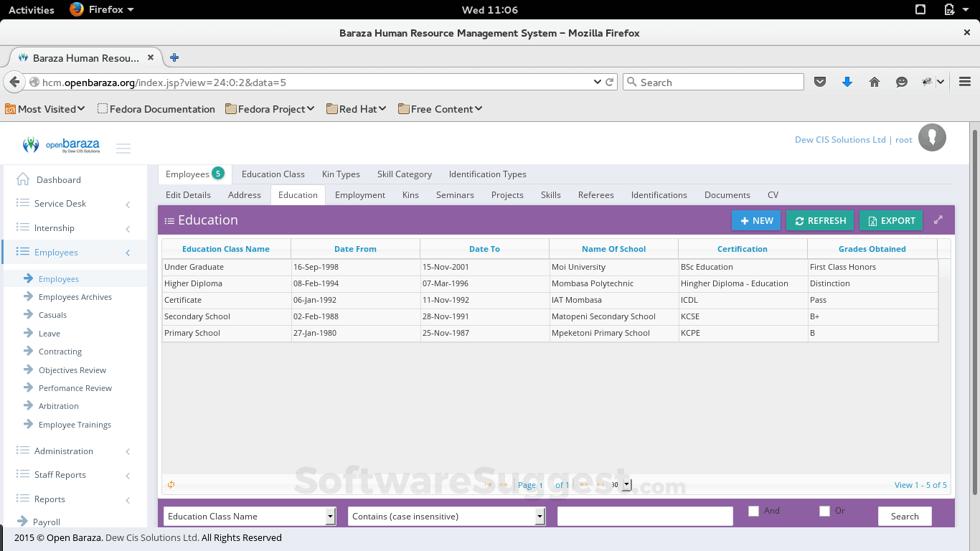The height and width of the screenshot is (551, 980).
Task: Enable the Or search checkbox
Action: tap(824, 510)
